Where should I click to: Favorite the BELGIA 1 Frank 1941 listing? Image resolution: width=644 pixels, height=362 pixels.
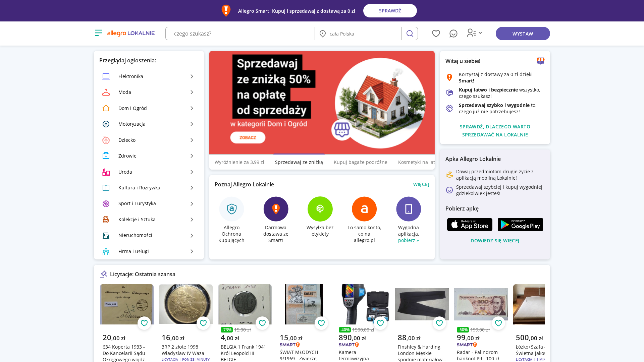262,323
